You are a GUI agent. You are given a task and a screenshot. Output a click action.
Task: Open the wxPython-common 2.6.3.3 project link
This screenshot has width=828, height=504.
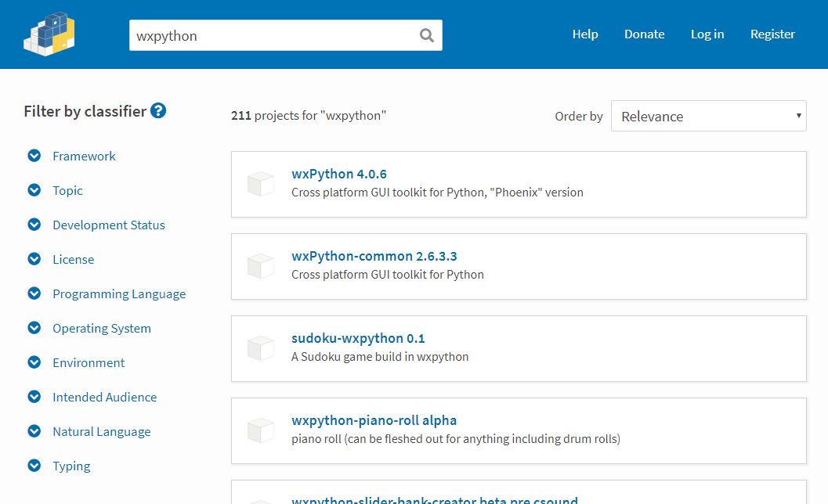pos(374,256)
